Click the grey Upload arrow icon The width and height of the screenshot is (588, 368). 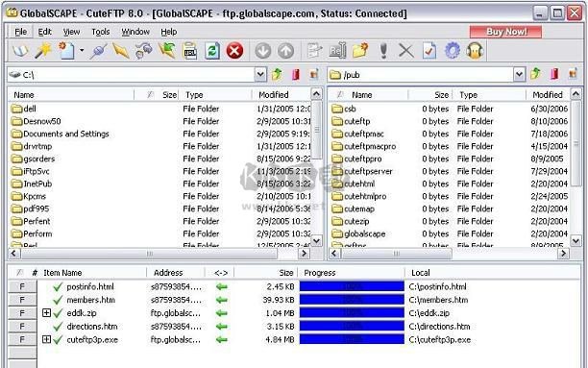click(285, 51)
